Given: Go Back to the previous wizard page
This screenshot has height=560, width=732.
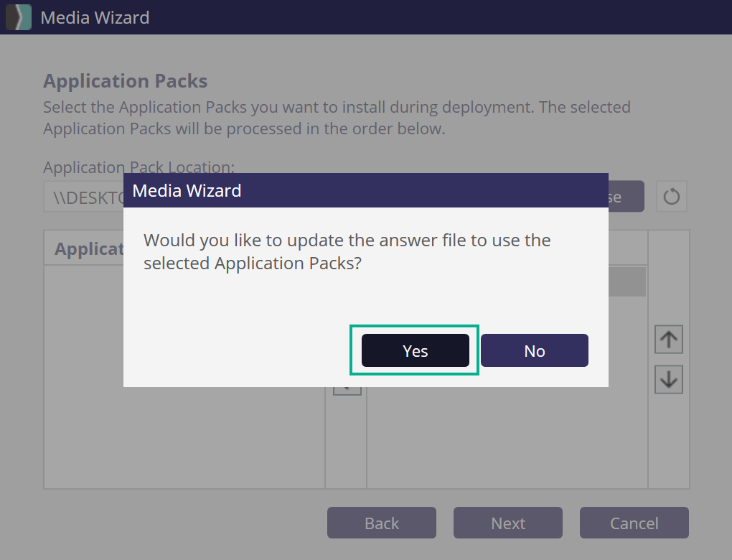Looking at the screenshot, I should tap(381, 523).
